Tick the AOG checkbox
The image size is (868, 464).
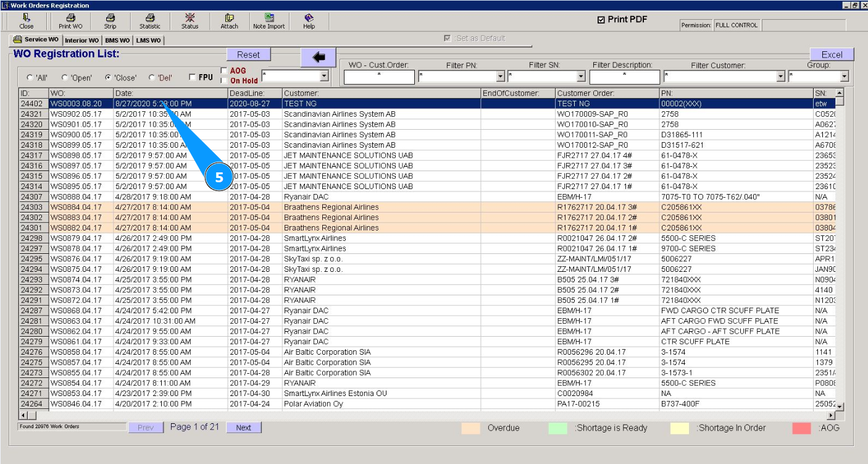[x=224, y=71]
